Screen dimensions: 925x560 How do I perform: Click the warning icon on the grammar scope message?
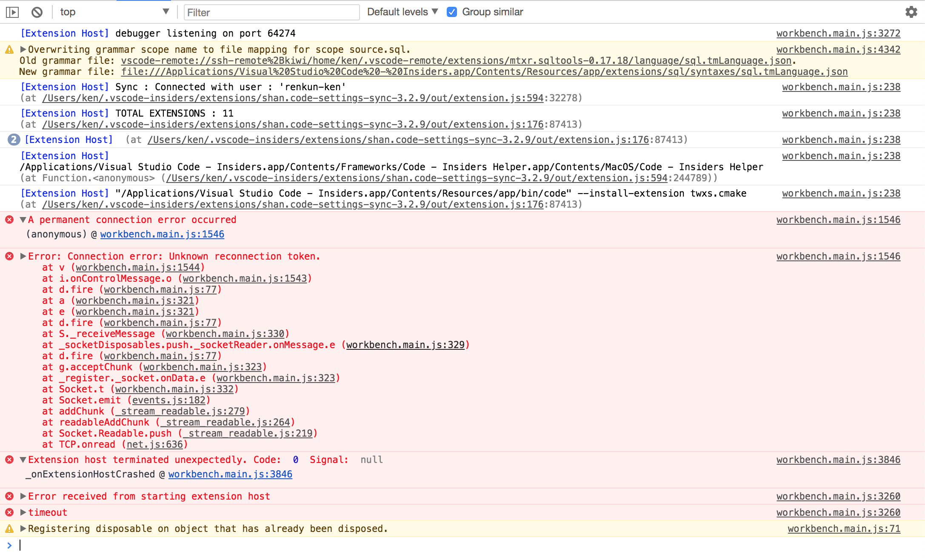[10, 49]
